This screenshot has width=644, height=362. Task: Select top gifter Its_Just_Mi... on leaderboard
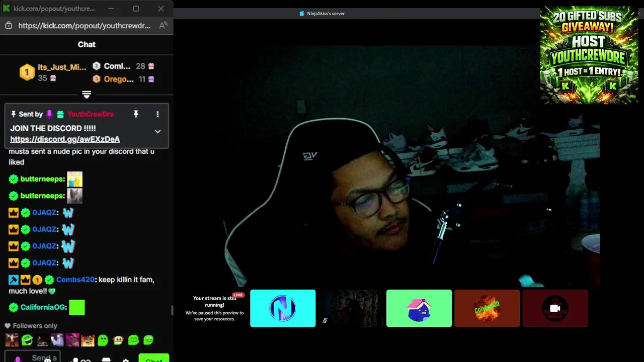click(62, 67)
